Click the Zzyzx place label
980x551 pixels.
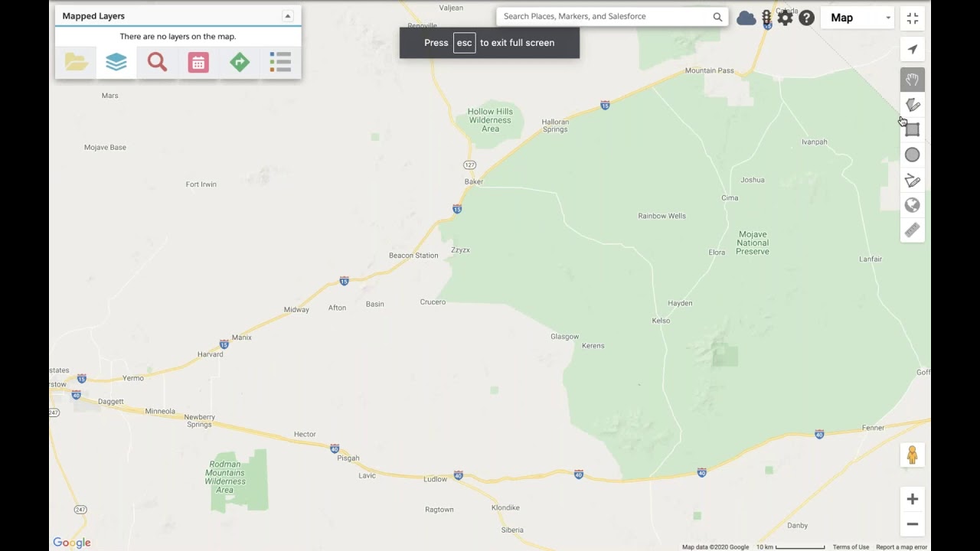(460, 250)
